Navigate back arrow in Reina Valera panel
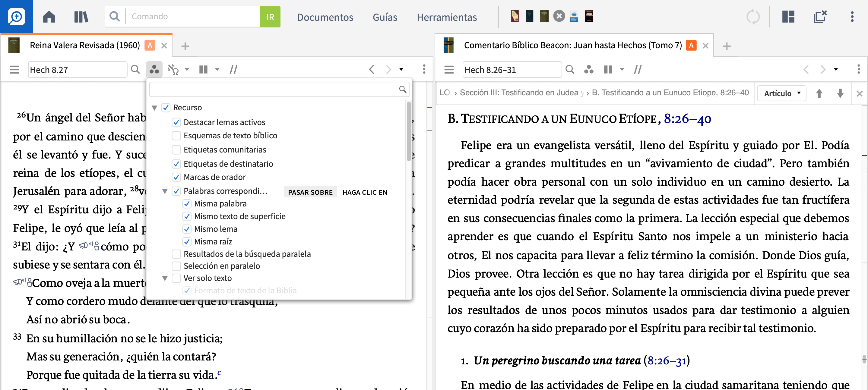The width and height of the screenshot is (868, 390). coord(372,70)
